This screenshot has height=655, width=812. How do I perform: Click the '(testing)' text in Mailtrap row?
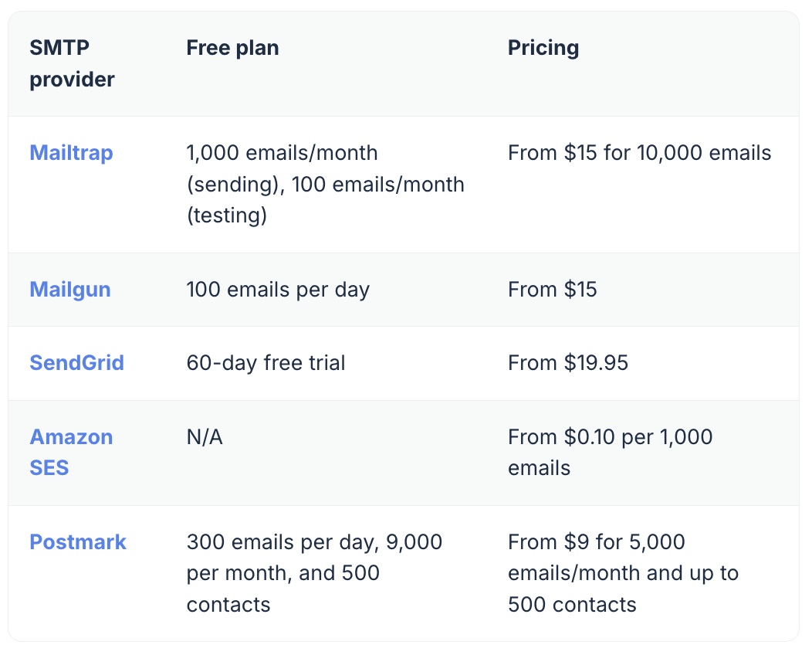coord(227,216)
